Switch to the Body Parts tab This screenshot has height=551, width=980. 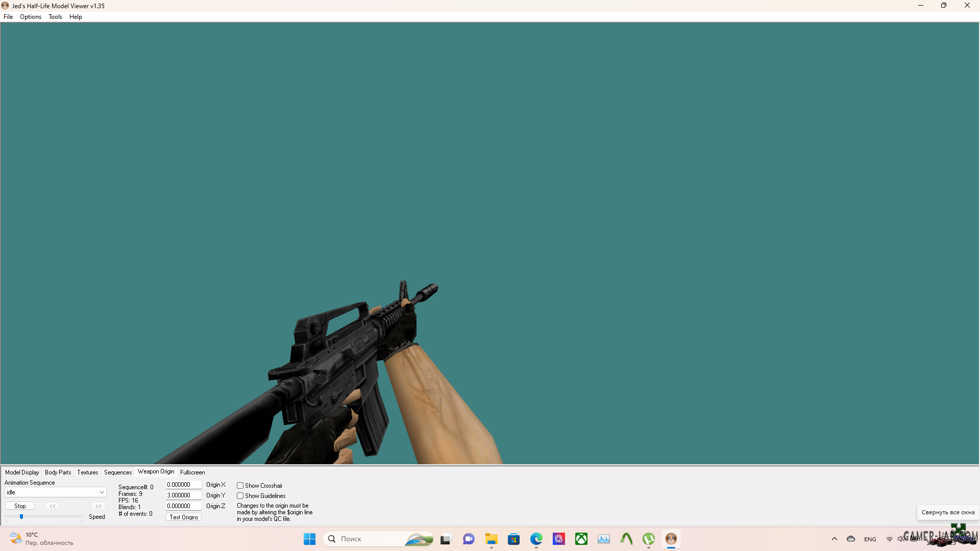pyautogui.click(x=58, y=472)
